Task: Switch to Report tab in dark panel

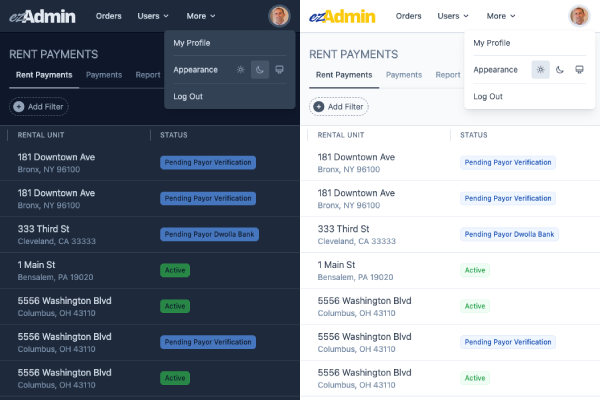Action: coord(148,75)
